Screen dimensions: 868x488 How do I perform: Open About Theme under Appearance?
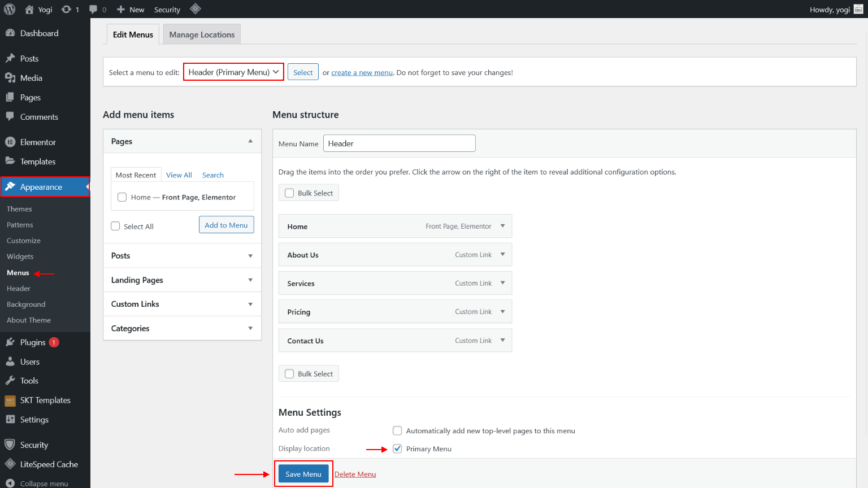tap(29, 320)
